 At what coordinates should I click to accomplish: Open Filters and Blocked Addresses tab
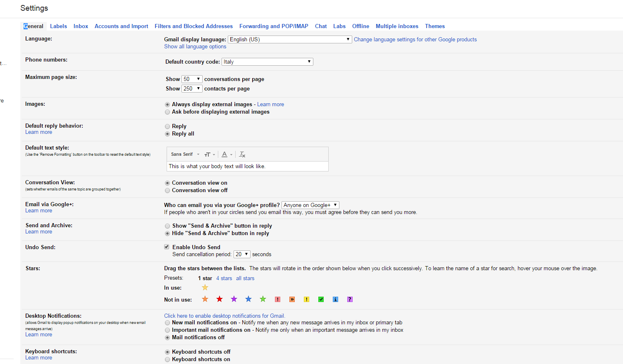[x=193, y=26]
